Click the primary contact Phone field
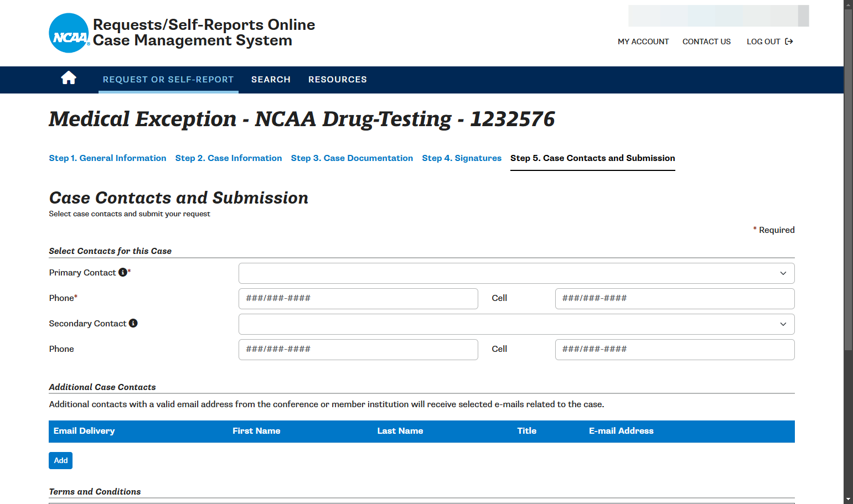Viewport: 853px width, 504px height. tap(358, 299)
